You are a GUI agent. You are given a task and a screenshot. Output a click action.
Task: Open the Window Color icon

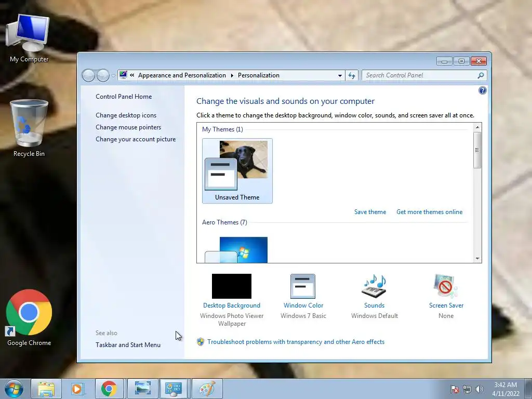coord(303,286)
